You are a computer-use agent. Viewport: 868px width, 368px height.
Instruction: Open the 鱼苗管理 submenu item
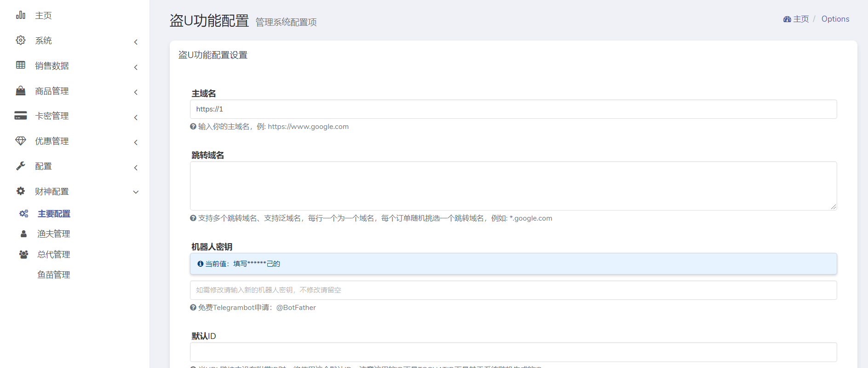pos(54,275)
